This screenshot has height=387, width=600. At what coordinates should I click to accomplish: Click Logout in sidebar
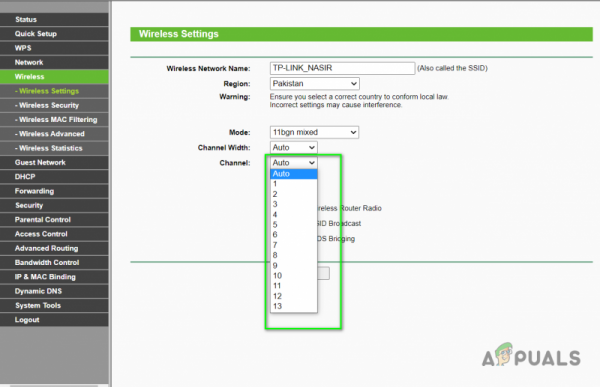54,320
